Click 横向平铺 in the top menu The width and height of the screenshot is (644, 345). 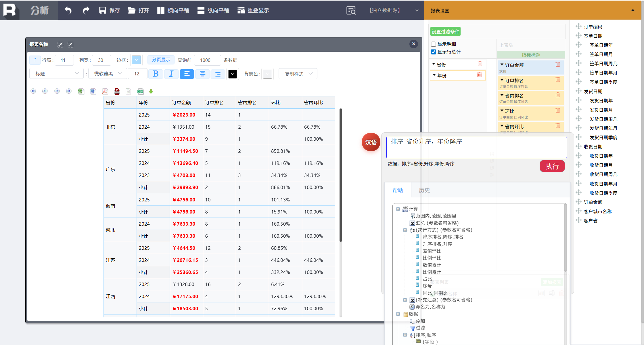pyautogui.click(x=173, y=10)
